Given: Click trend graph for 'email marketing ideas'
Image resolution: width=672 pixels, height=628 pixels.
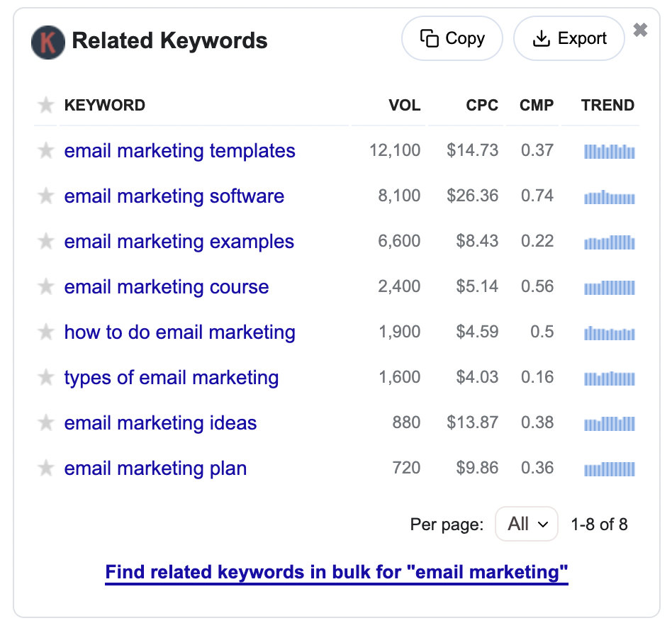Looking at the screenshot, I should pyautogui.click(x=609, y=424).
